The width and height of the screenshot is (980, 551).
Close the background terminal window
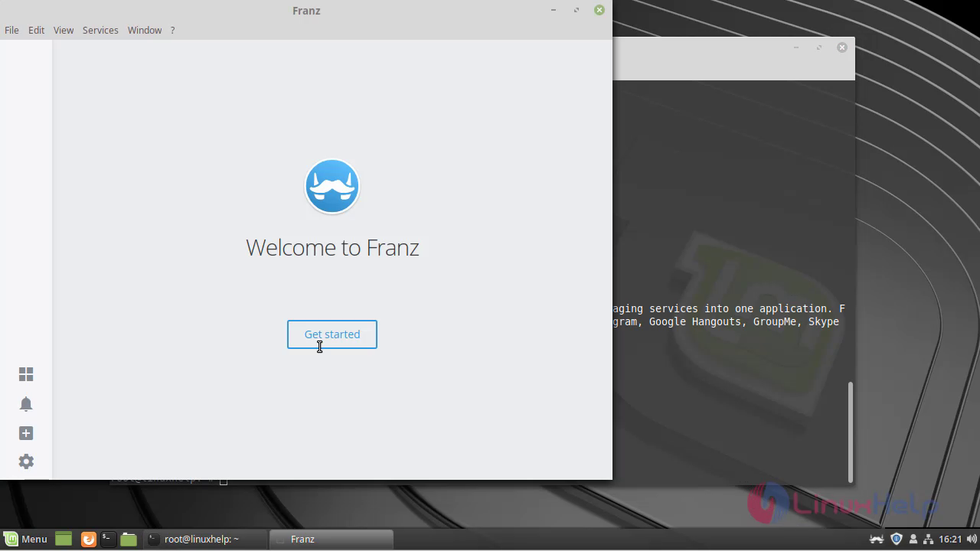pyautogui.click(x=842, y=47)
